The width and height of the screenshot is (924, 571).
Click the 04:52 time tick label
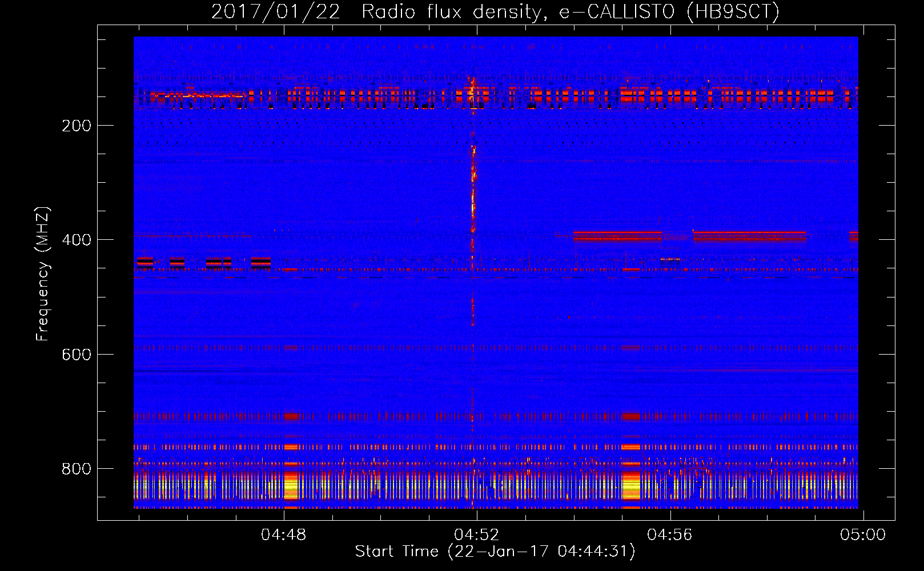(477, 535)
